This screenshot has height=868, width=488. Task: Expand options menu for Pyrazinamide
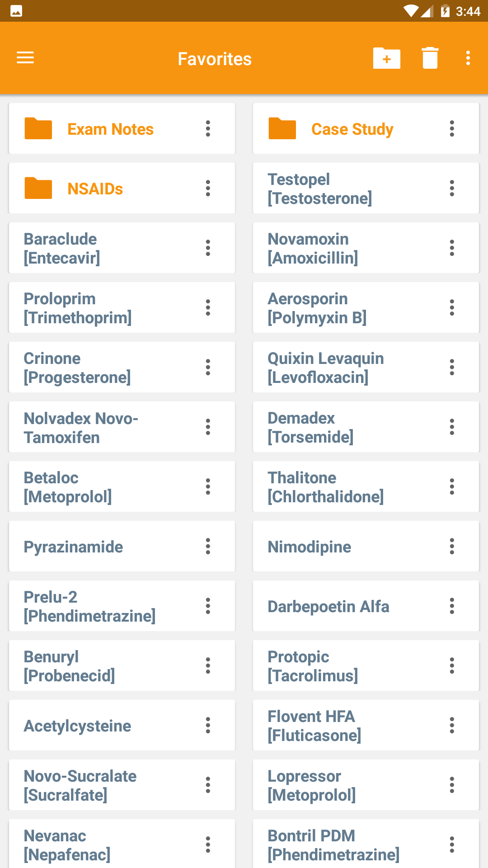[208, 547]
